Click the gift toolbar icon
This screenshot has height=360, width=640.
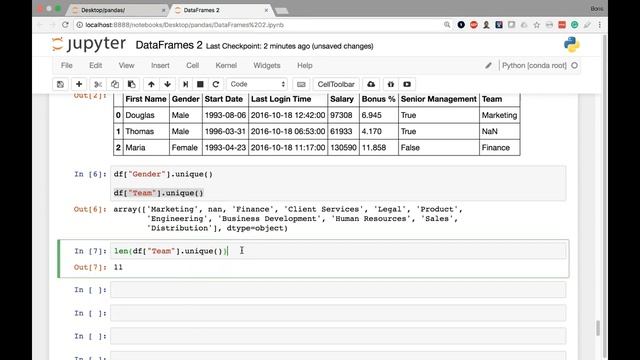(x=391, y=84)
